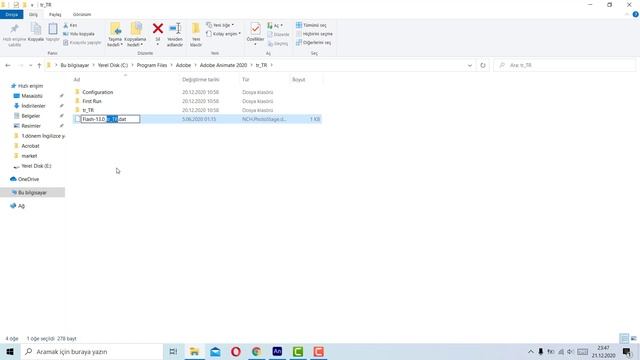Switch to the Görünüm ribbon tab
This screenshot has height=360, width=640.
82,14
